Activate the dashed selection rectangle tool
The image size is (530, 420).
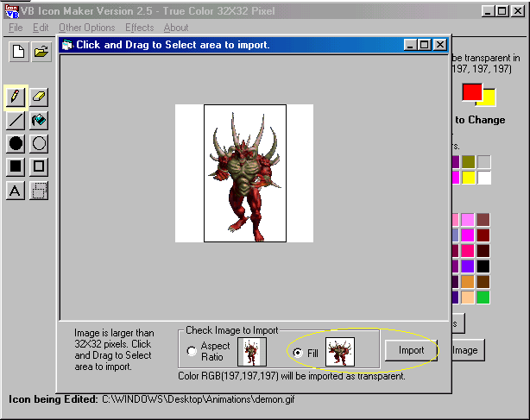click(x=39, y=191)
